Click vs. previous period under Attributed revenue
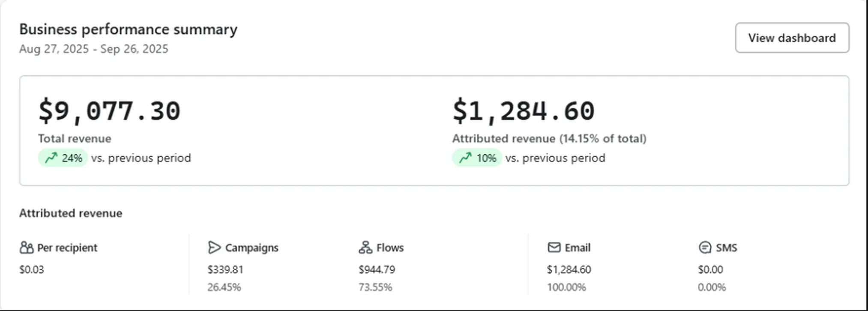The width and height of the screenshot is (868, 311). pyautogui.click(x=555, y=158)
